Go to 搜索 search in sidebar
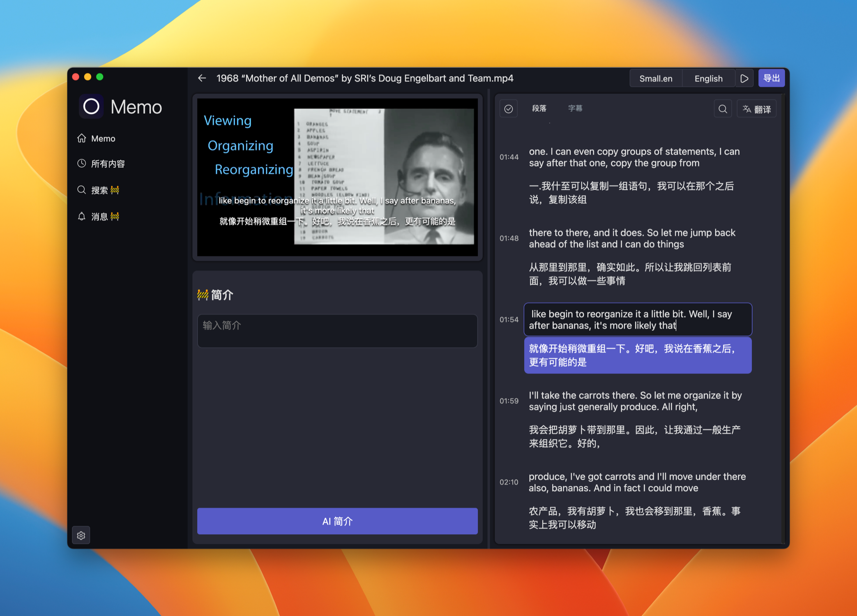 99,190
